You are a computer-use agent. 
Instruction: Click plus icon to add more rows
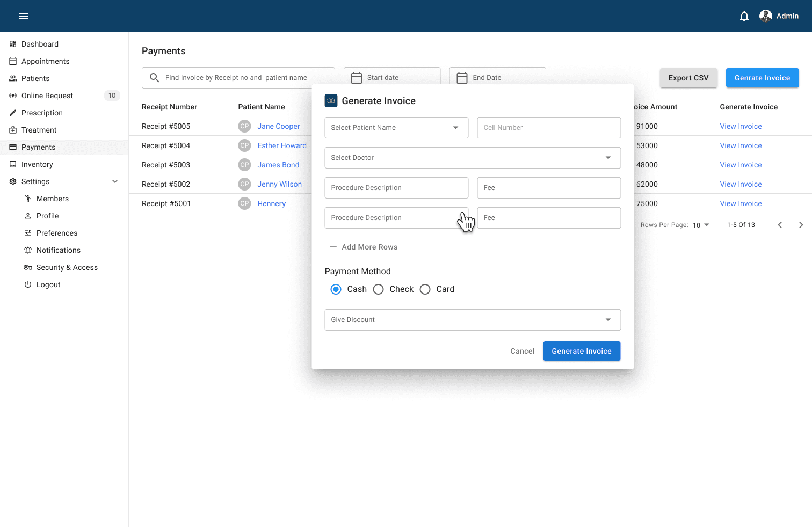[x=333, y=247]
